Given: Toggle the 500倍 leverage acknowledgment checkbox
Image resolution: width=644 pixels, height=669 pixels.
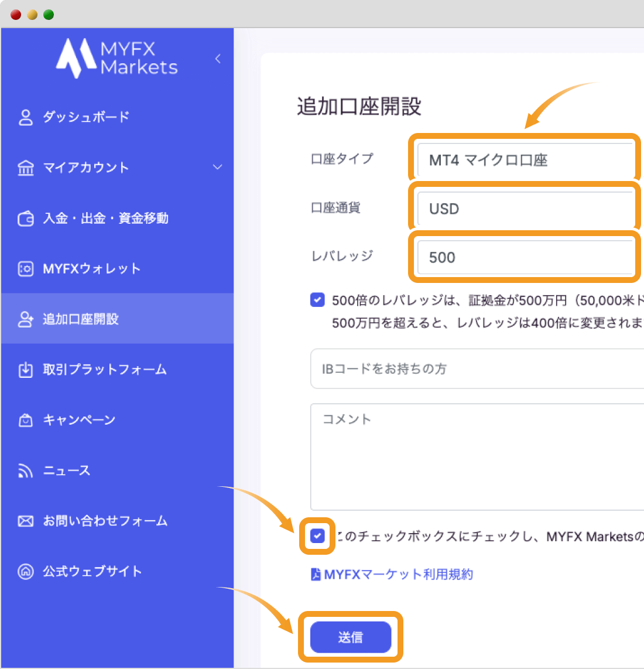Looking at the screenshot, I should [x=317, y=300].
